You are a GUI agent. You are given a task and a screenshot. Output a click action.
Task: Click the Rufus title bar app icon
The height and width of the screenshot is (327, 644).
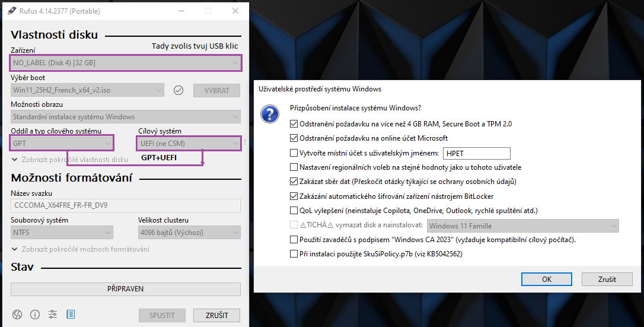coord(11,11)
